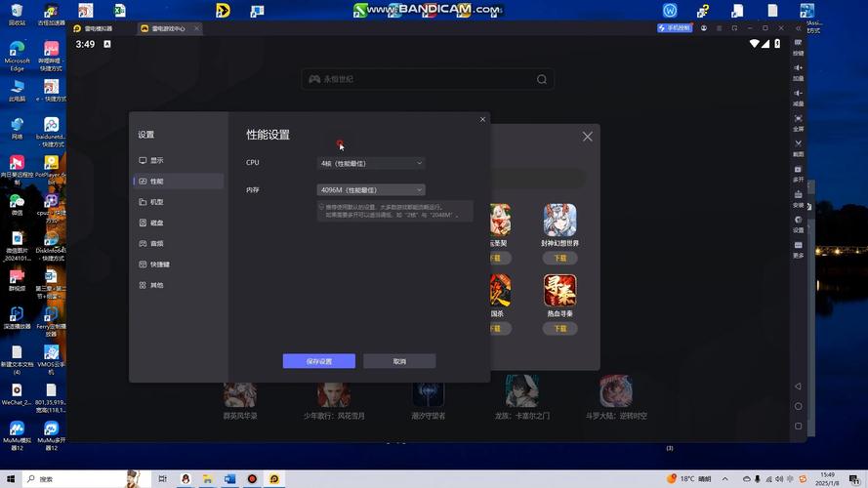Click the magnifier search icon
The image size is (868, 488).
tap(542, 79)
